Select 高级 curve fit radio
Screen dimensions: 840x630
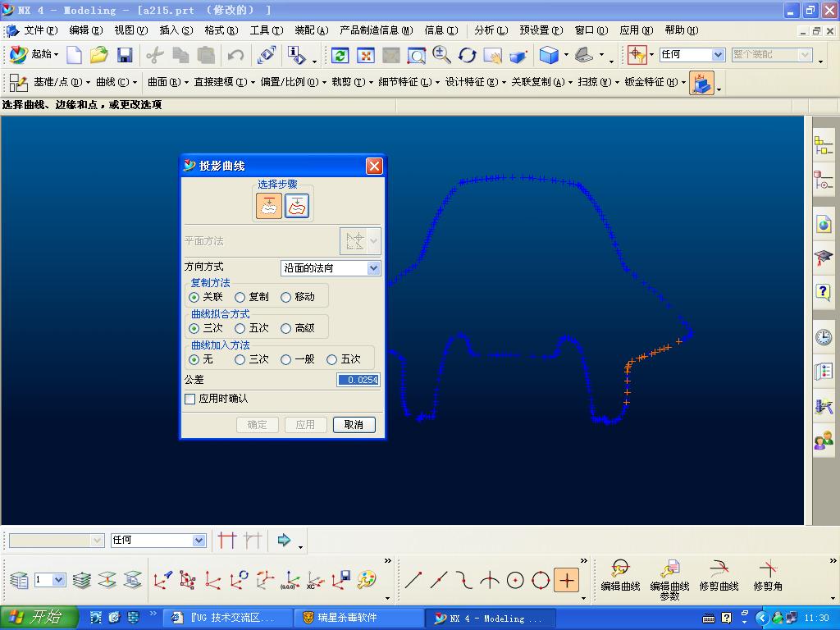click(286, 328)
